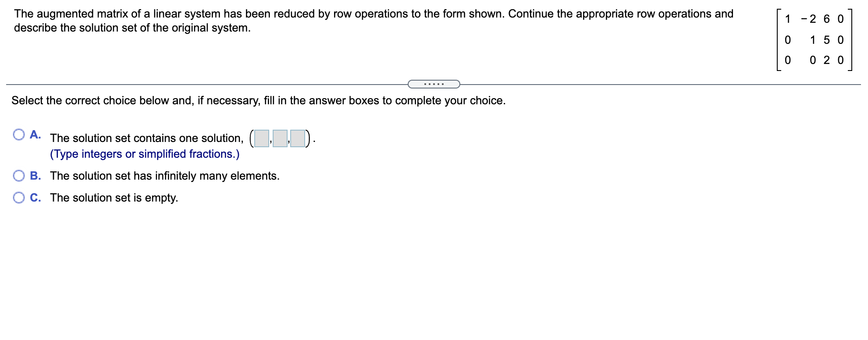Select choice B, infinitely many elements
The height and width of the screenshot is (340, 868).
[18, 175]
